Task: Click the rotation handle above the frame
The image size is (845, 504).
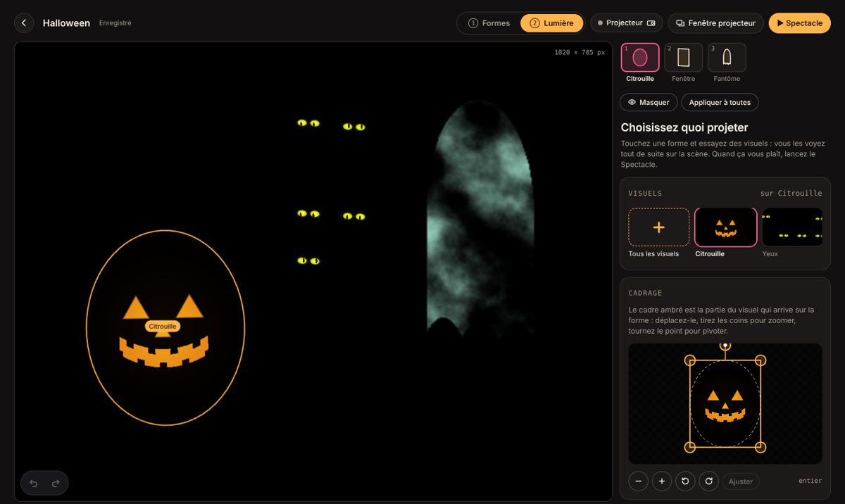Action: point(725,346)
